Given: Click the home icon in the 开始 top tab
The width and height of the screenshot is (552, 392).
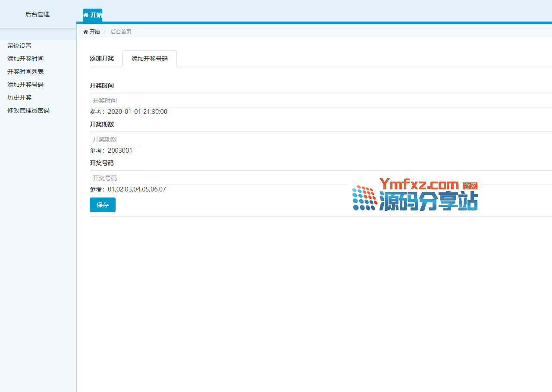Looking at the screenshot, I should [86, 15].
